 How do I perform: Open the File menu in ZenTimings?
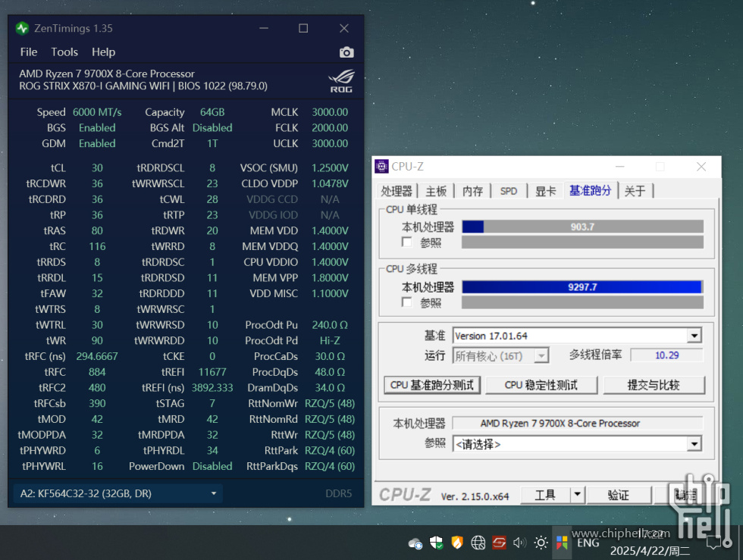[29, 52]
